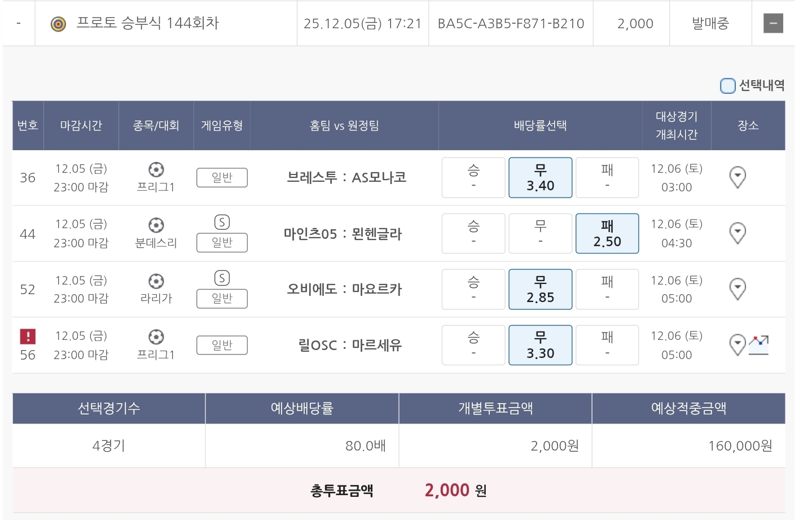812x520 pixels.
Task: Select 승 for 오비에도 vs 마요르카
Action: (x=473, y=289)
